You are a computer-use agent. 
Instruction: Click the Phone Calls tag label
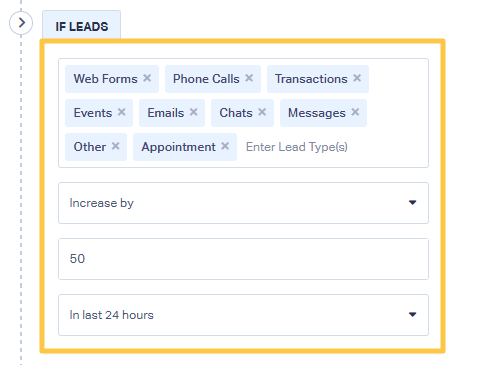point(206,79)
